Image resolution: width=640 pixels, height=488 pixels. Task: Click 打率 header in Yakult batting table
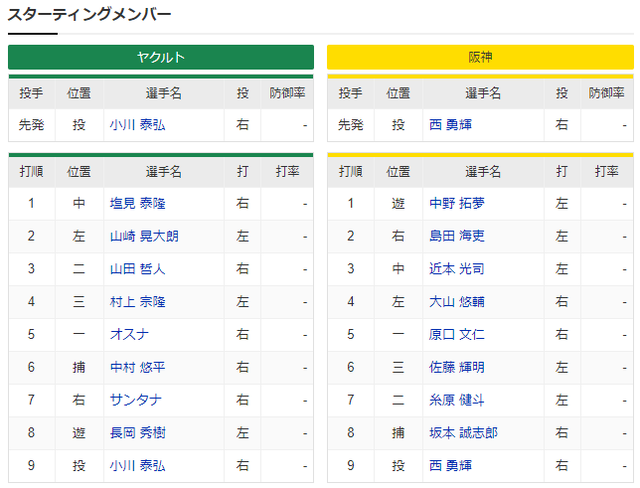click(287, 172)
